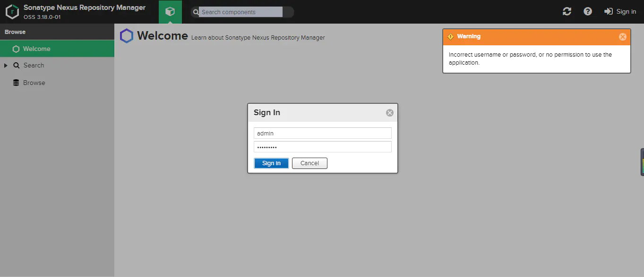
Task: Close the Sign In dialog with the X
Action: (x=389, y=112)
